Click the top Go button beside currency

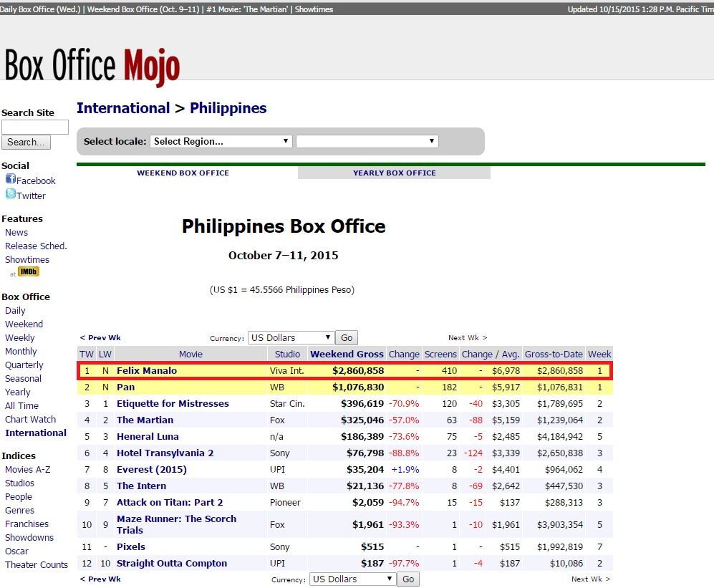[347, 337]
